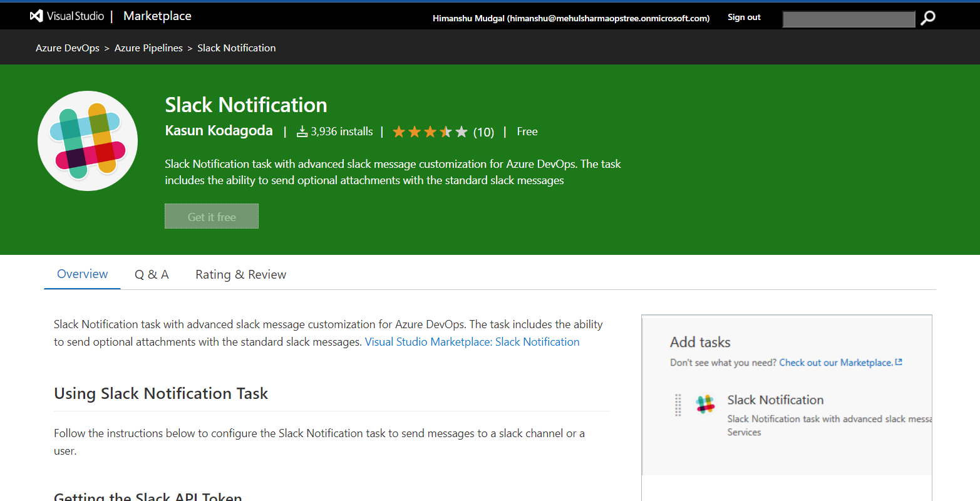Screen dimensions: 980x501
Task: Click the Services text in preview
Action: (x=744, y=432)
